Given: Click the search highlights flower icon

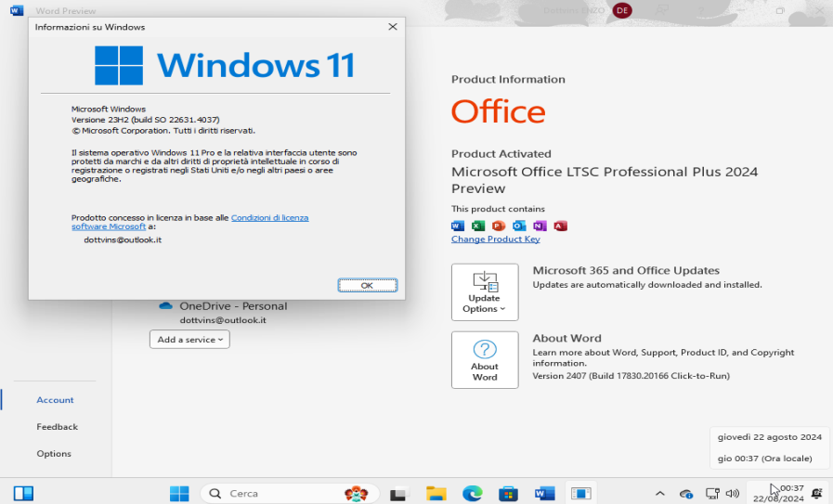Looking at the screenshot, I should pyautogui.click(x=356, y=494).
